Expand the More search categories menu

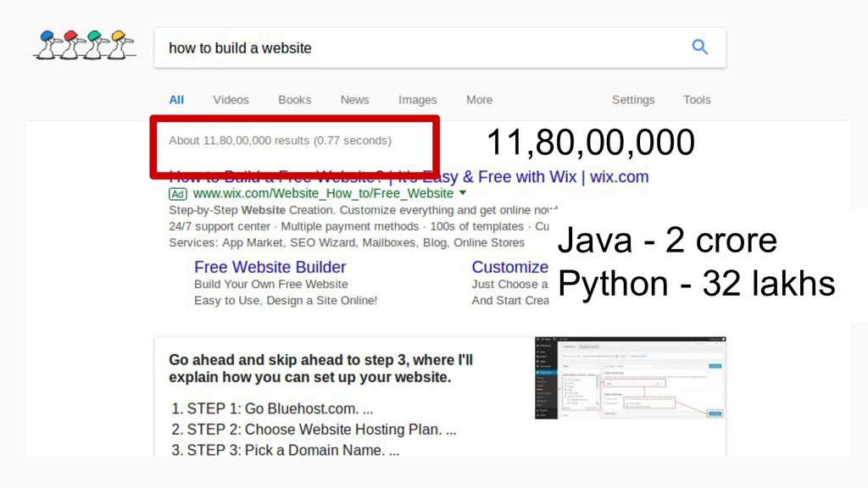click(480, 100)
